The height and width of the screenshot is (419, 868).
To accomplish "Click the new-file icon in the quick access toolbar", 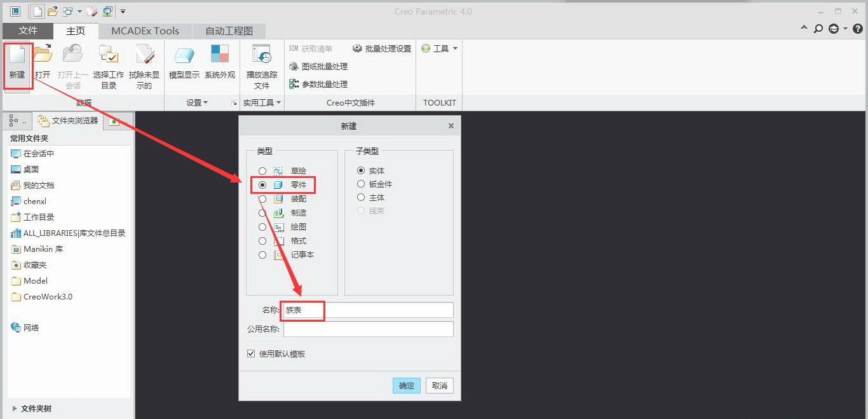I will click(x=38, y=11).
